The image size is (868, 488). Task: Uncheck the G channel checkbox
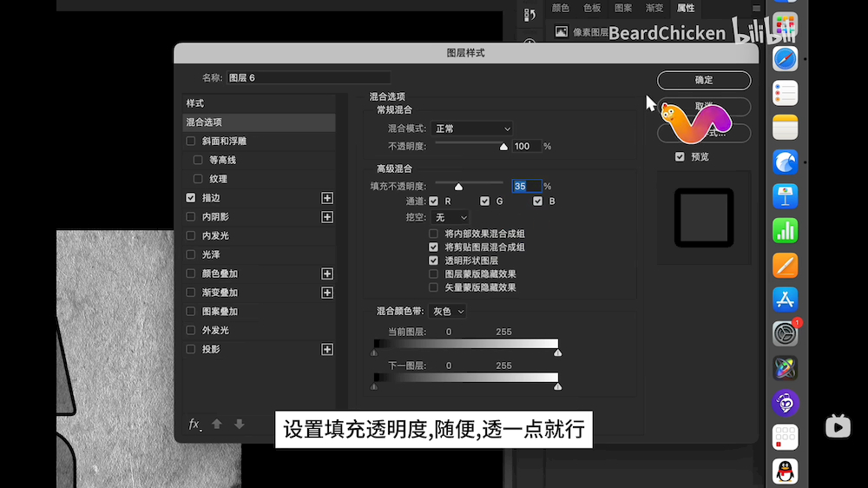tap(485, 201)
